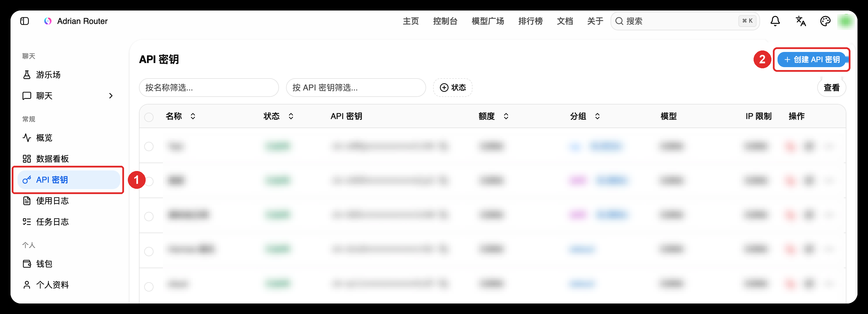Sort by the 额度 column arrows

[x=506, y=116]
